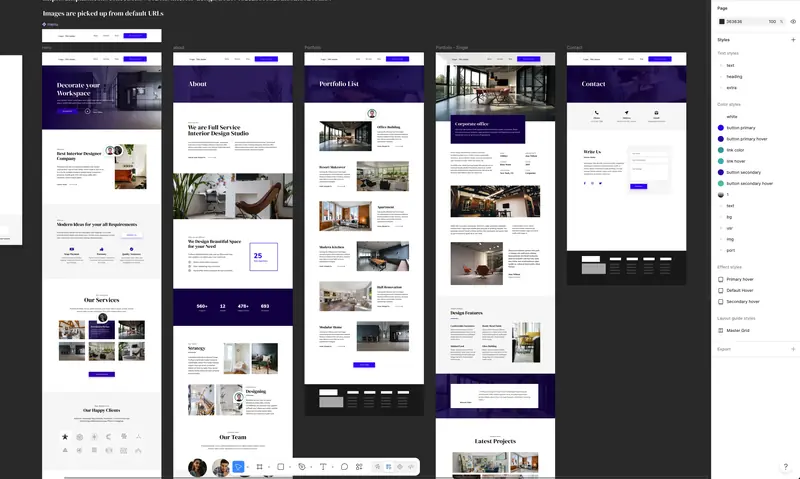Edit the page color hex value 363636
This screenshot has width=800, height=479.
[734, 21]
